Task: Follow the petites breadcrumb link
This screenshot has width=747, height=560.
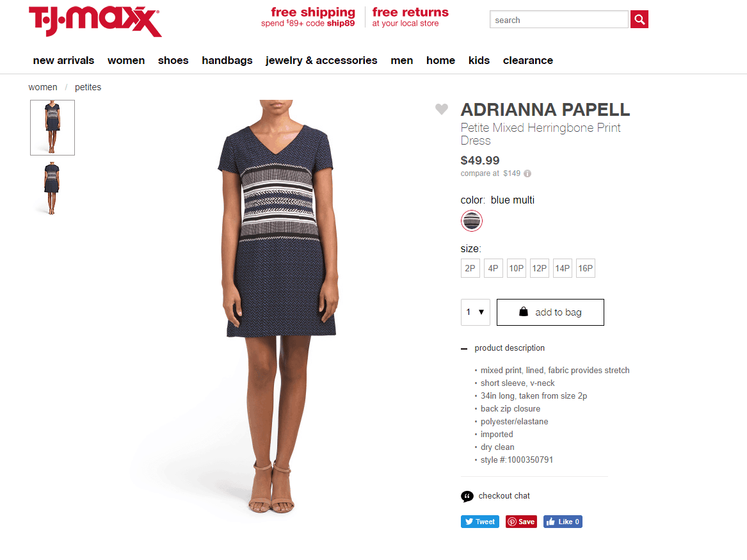Action: click(88, 87)
